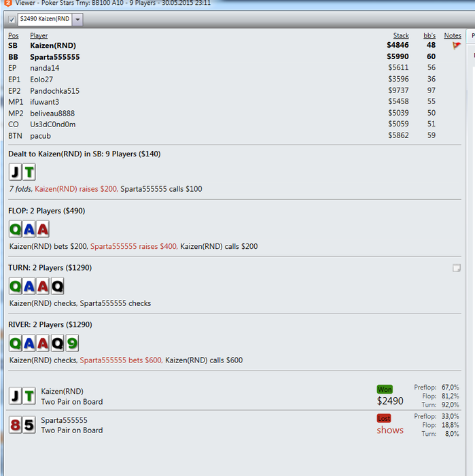Click the RIVER: 2 Players ($1290) heading
475x476 pixels.
tap(50, 325)
